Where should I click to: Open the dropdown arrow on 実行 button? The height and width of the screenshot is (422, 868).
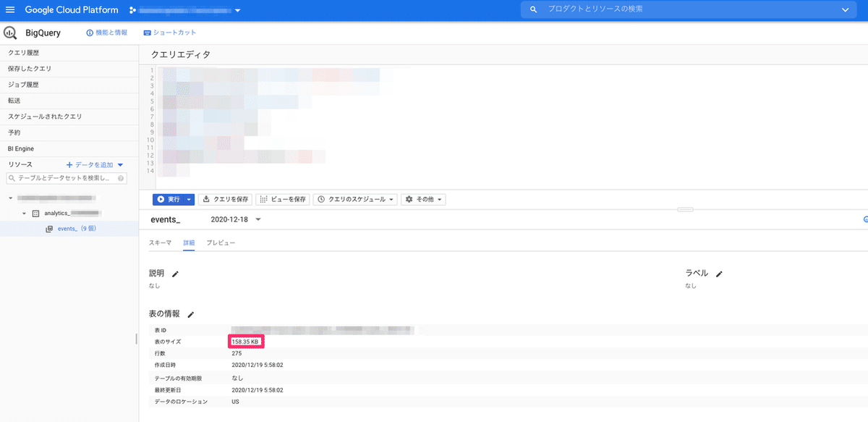pyautogui.click(x=189, y=199)
